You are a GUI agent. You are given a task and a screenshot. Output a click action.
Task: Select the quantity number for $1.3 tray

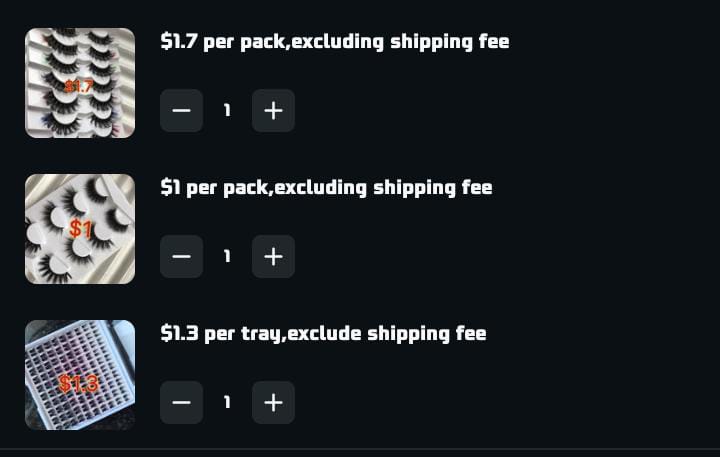[x=227, y=402]
